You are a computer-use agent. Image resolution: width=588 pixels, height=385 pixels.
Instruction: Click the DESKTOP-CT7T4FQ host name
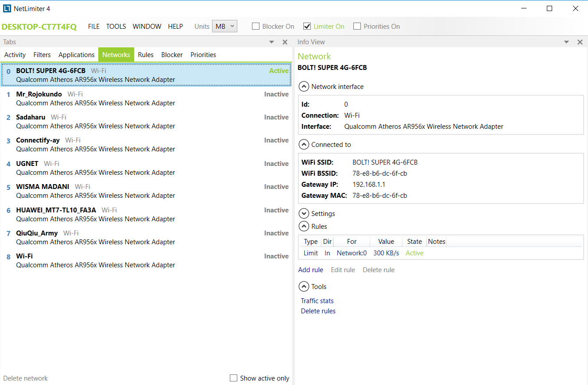(39, 27)
